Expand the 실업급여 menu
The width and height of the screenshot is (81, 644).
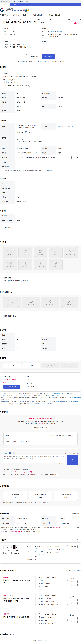[26, 15]
